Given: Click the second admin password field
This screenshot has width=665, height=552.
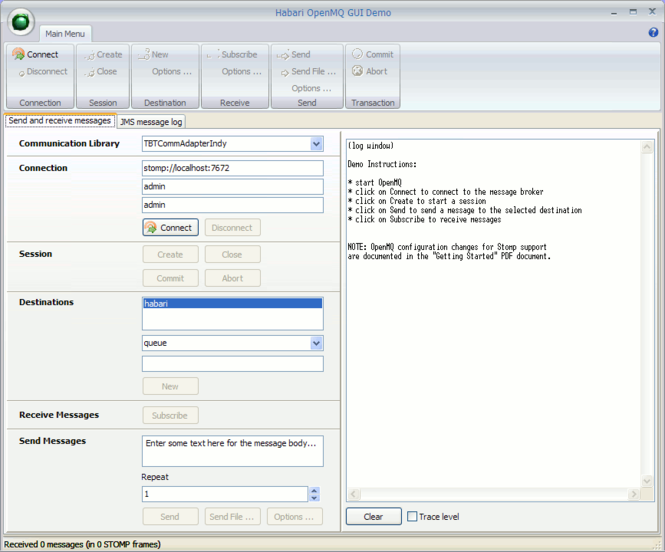Looking at the screenshot, I should point(233,205).
